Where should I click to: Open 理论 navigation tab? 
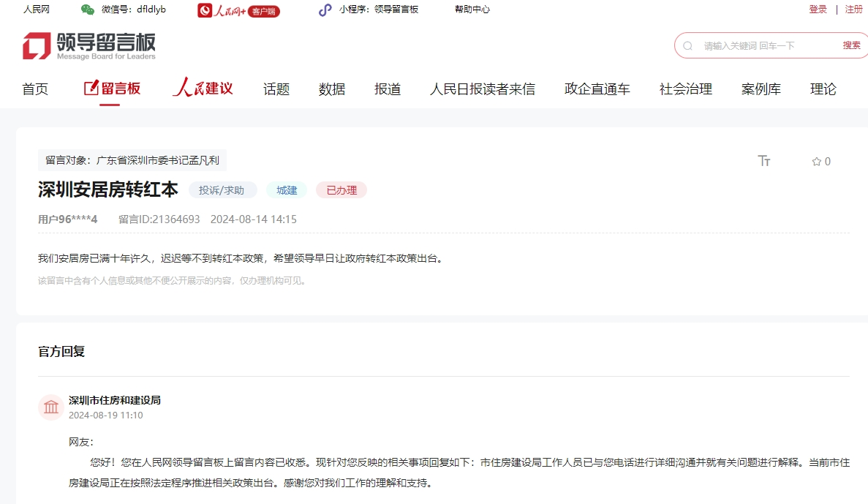[x=823, y=89]
